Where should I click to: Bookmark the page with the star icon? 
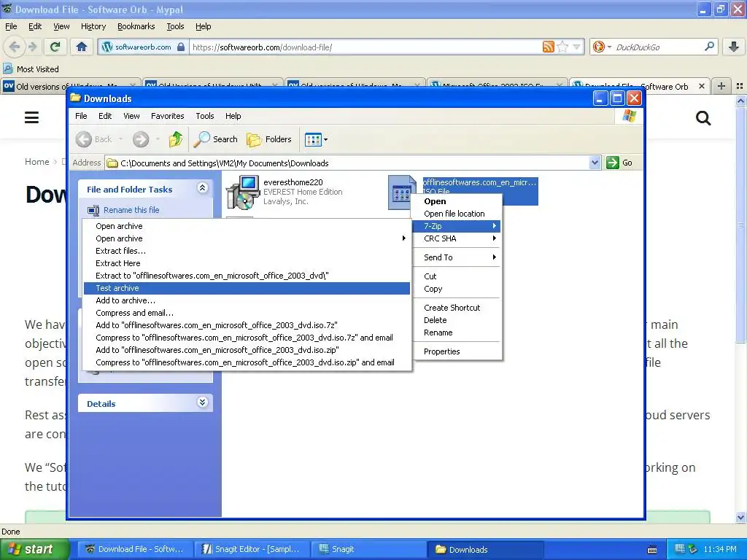(x=562, y=47)
